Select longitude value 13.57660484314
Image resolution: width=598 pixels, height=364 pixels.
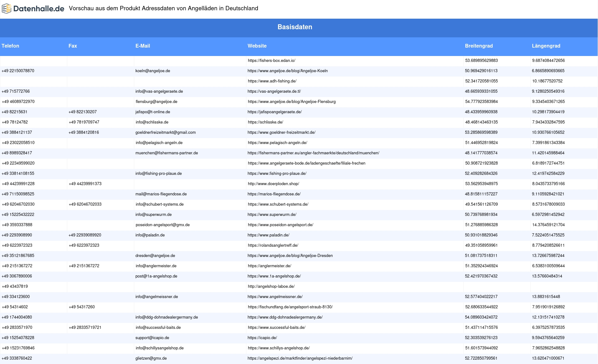tap(547, 276)
